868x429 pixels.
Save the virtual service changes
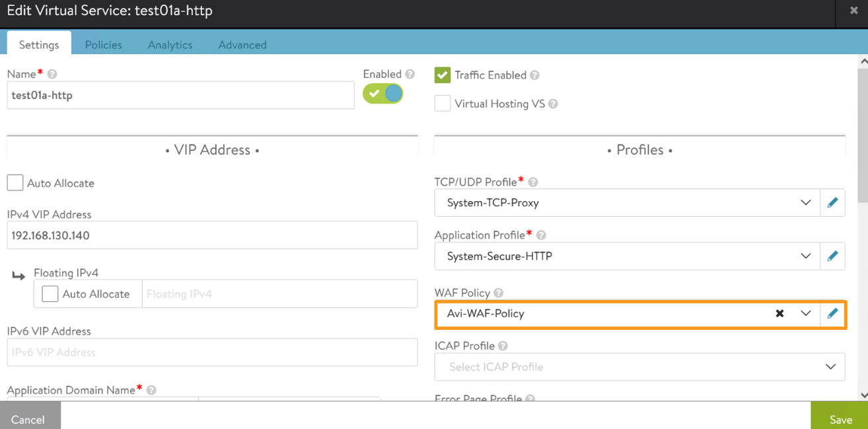pyautogui.click(x=840, y=419)
